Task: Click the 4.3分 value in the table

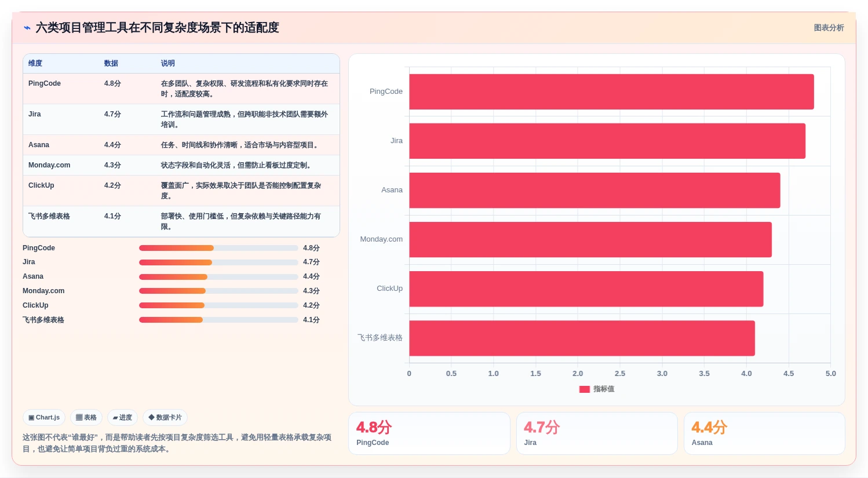Action: 112,165
